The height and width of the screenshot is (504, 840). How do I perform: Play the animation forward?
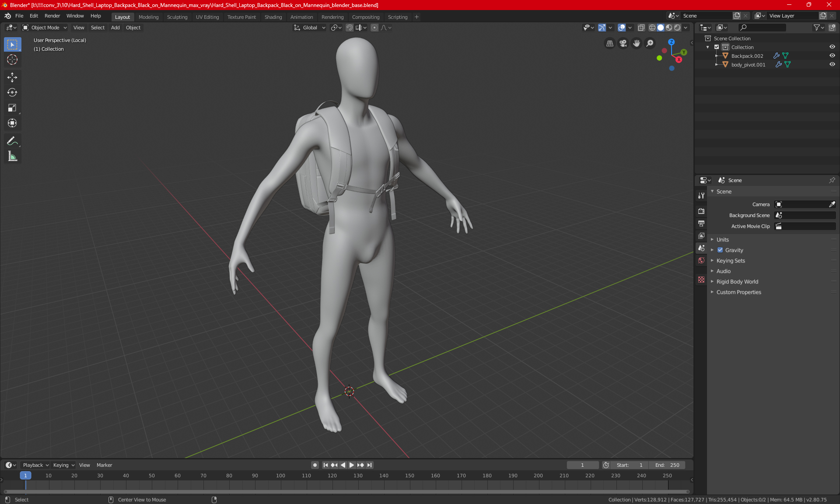(351, 465)
